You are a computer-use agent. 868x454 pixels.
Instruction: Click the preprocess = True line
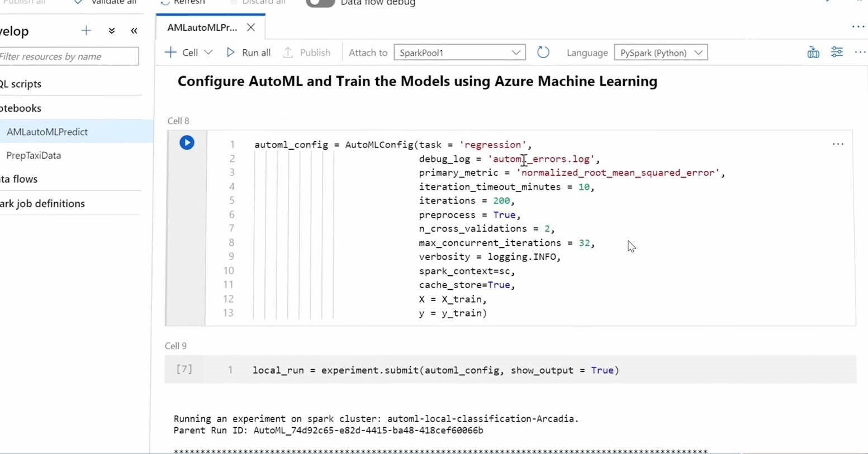click(469, 214)
